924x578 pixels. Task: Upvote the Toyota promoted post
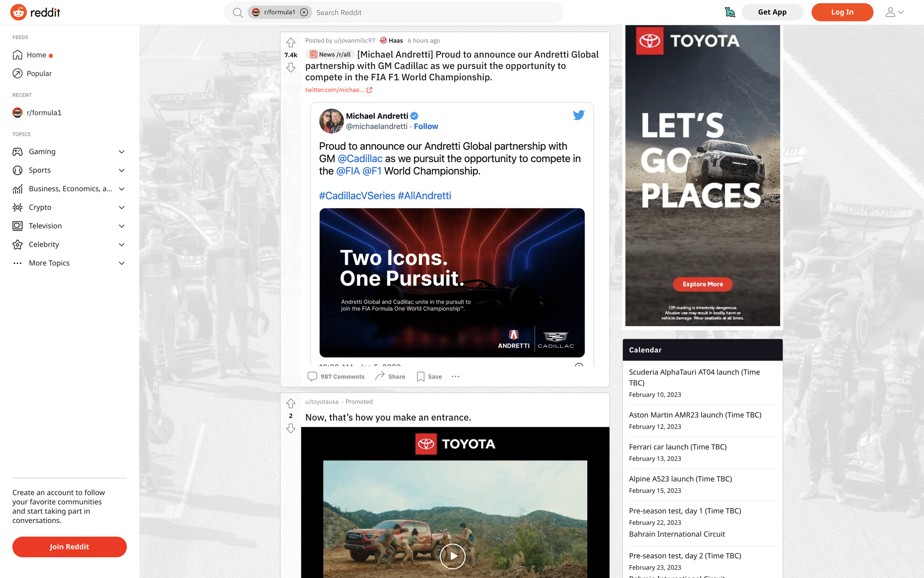point(291,403)
